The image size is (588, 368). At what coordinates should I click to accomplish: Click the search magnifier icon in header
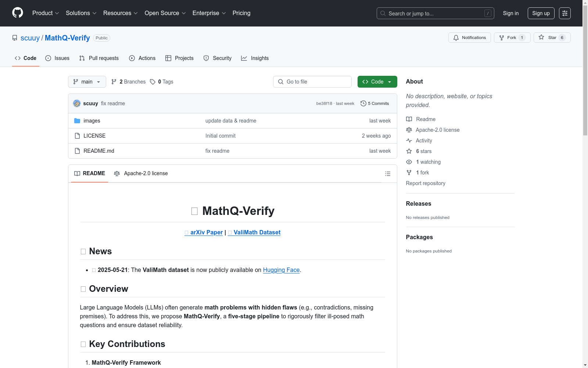click(x=383, y=13)
